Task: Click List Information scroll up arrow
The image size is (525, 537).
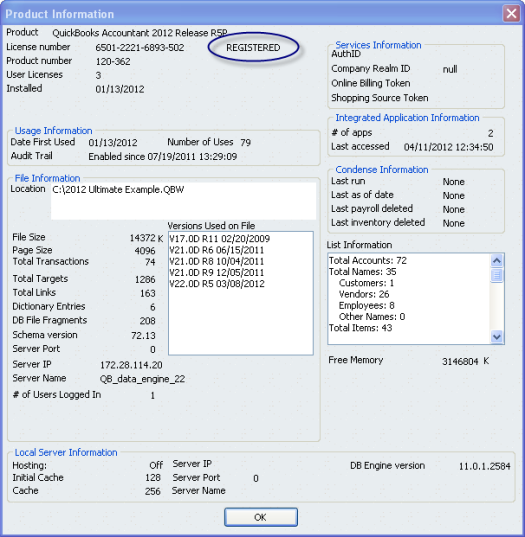Action: 497,261
